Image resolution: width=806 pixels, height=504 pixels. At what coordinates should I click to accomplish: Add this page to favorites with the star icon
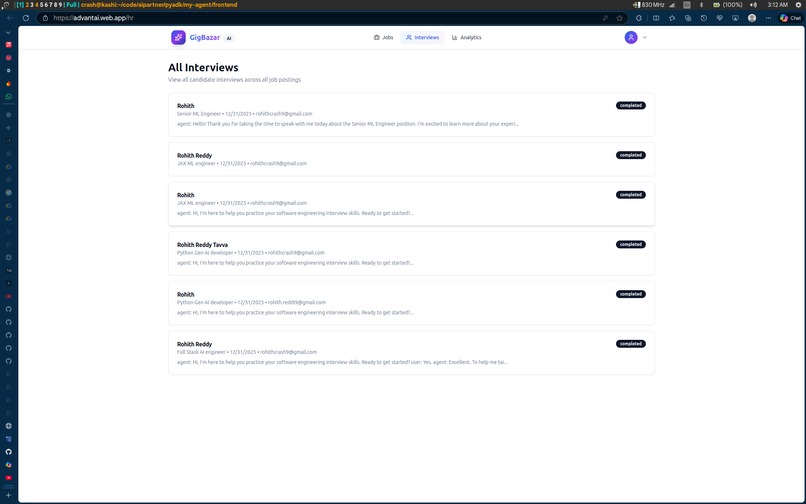coord(619,18)
